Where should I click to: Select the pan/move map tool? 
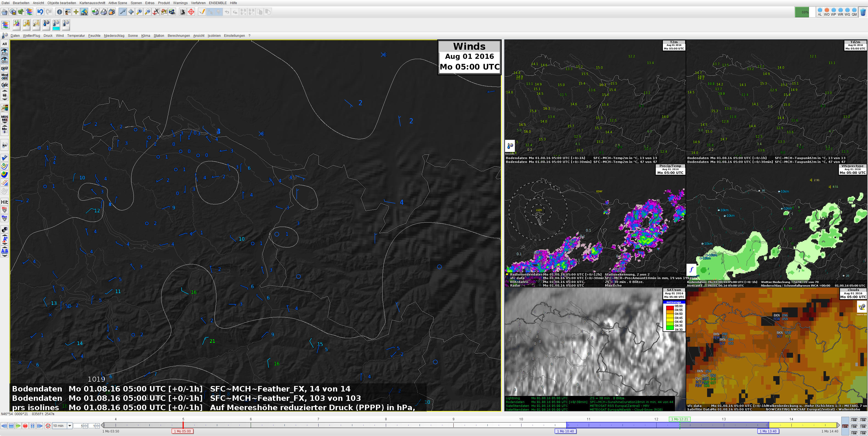[131, 12]
